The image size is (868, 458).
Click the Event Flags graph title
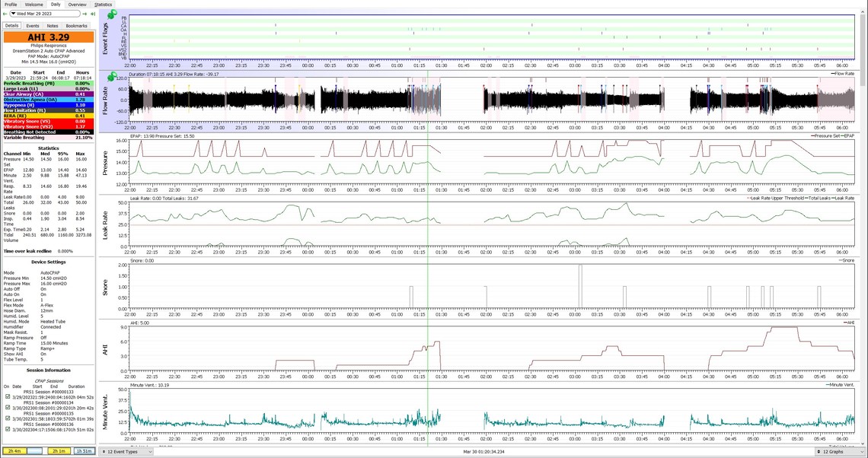tap(105, 39)
